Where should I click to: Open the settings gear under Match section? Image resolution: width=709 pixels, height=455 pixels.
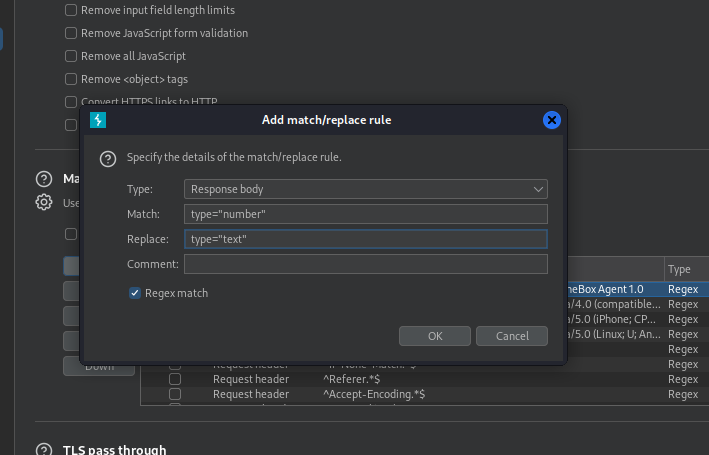[44, 202]
